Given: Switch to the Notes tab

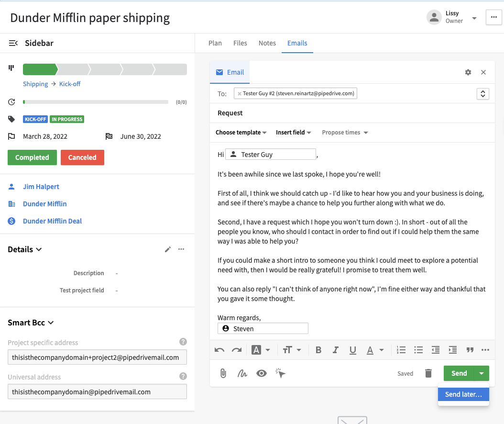Looking at the screenshot, I should (267, 43).
